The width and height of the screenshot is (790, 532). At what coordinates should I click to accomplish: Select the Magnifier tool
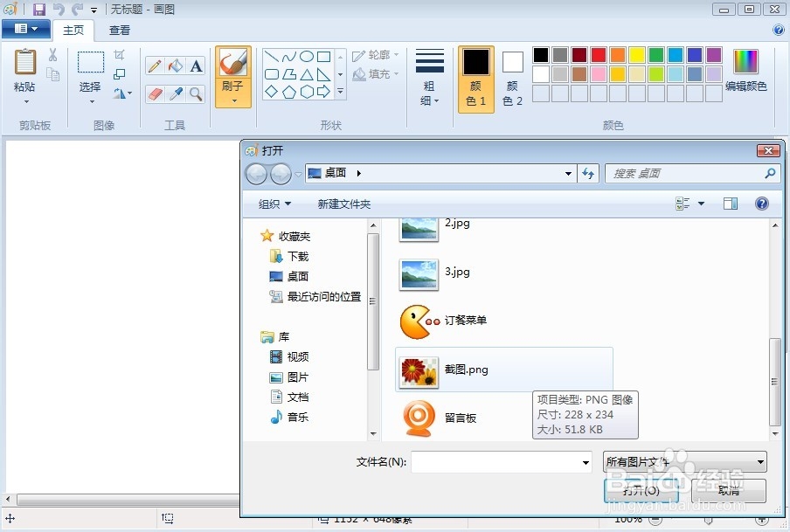click(x=196, y=93)
